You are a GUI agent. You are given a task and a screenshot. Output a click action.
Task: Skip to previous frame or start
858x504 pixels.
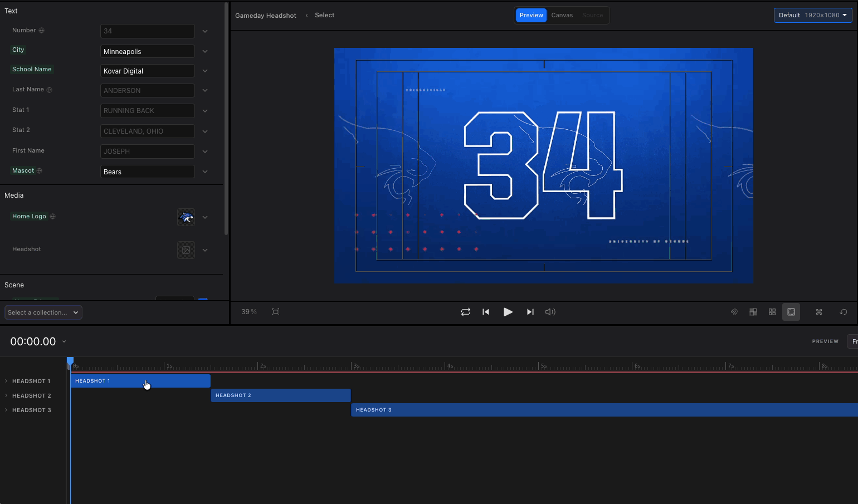[x=486, y=312]
